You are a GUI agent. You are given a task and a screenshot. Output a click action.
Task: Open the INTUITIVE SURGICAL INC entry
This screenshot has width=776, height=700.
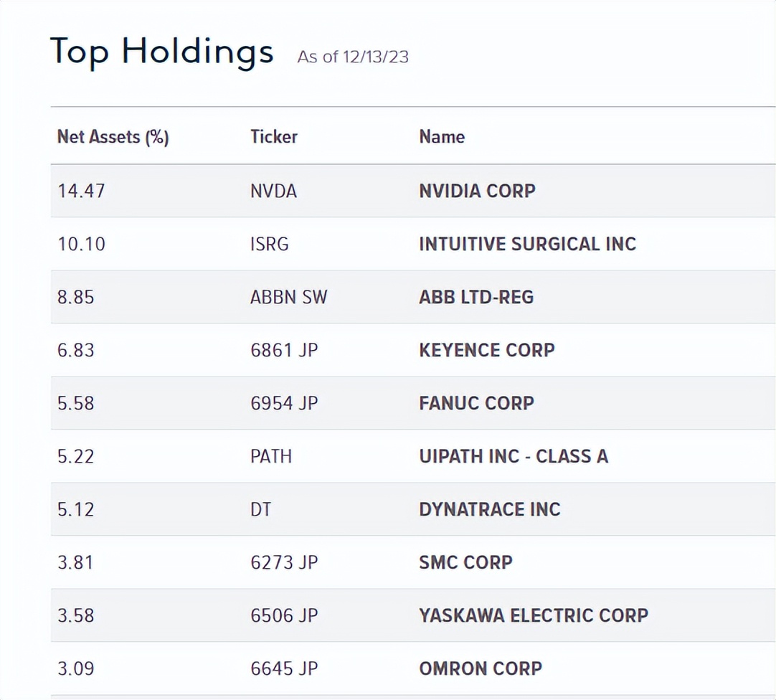pyautogui.click(x=527, y=244)
